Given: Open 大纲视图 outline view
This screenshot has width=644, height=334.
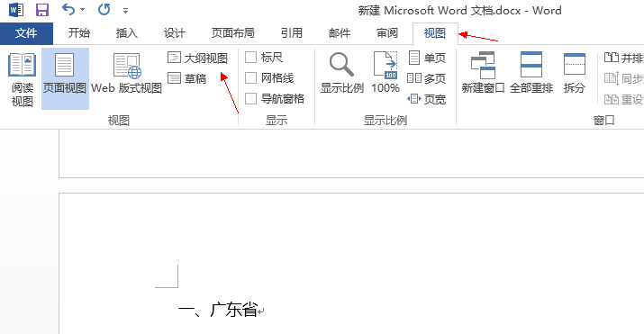Looking at the screenshot, I should 197,59.
